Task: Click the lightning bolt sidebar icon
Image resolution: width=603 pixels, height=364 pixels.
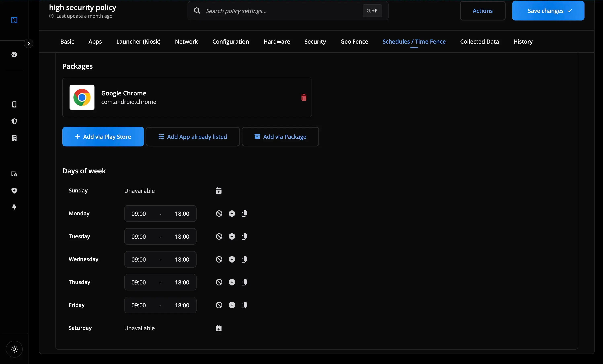Action: tap(14, 208)
